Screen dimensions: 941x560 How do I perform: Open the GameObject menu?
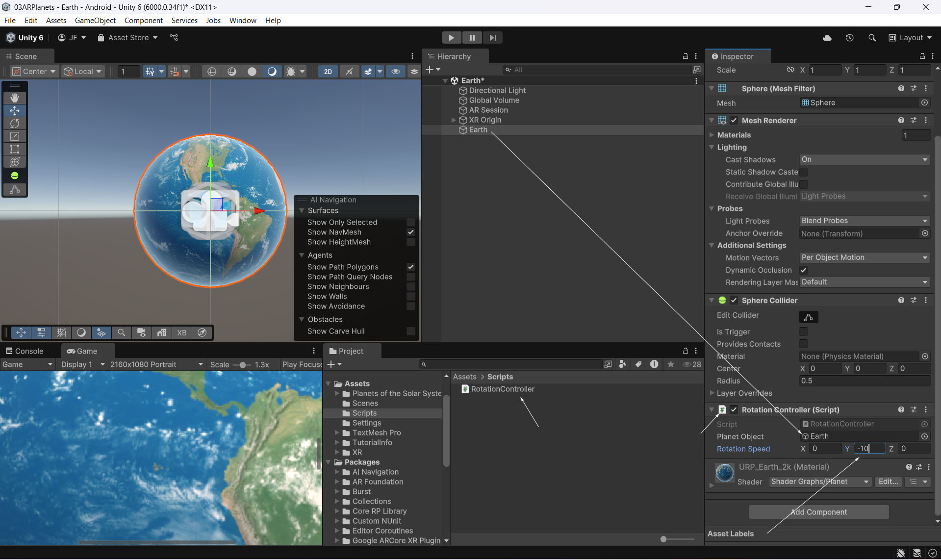[x=95, y=21]
